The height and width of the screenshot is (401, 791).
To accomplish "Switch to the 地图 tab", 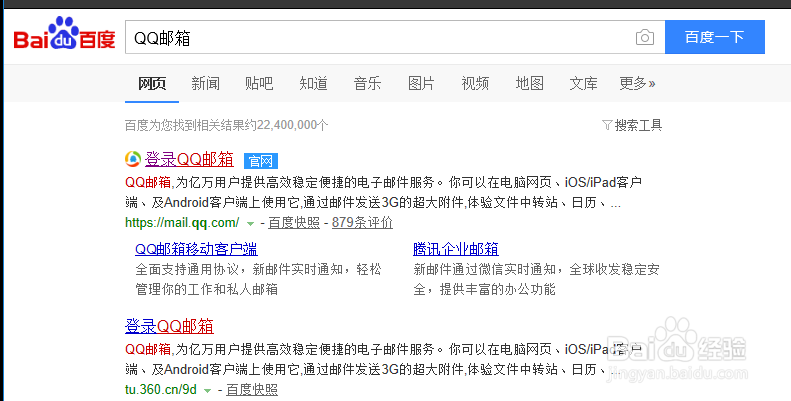I will [x=530, y=83].
